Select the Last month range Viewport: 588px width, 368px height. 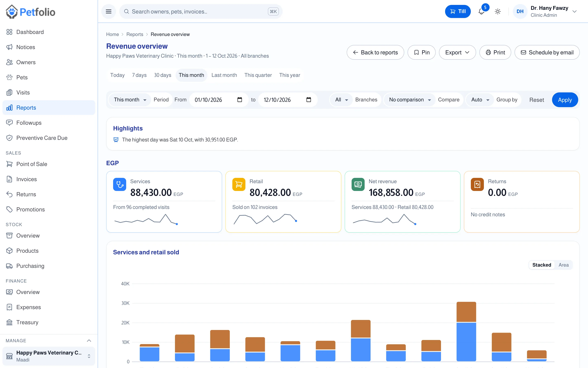pyautogui.click(x=224, y=75)
